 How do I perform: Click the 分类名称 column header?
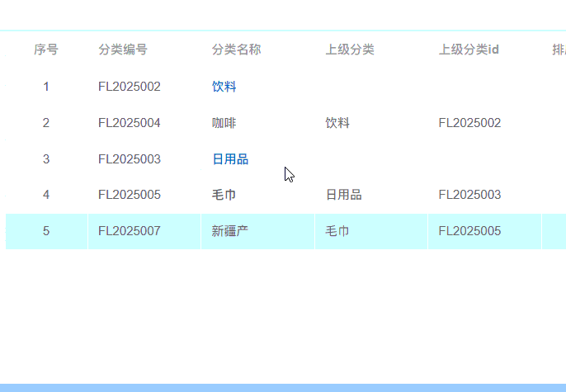pyautogui.click(x=236, y=50)
